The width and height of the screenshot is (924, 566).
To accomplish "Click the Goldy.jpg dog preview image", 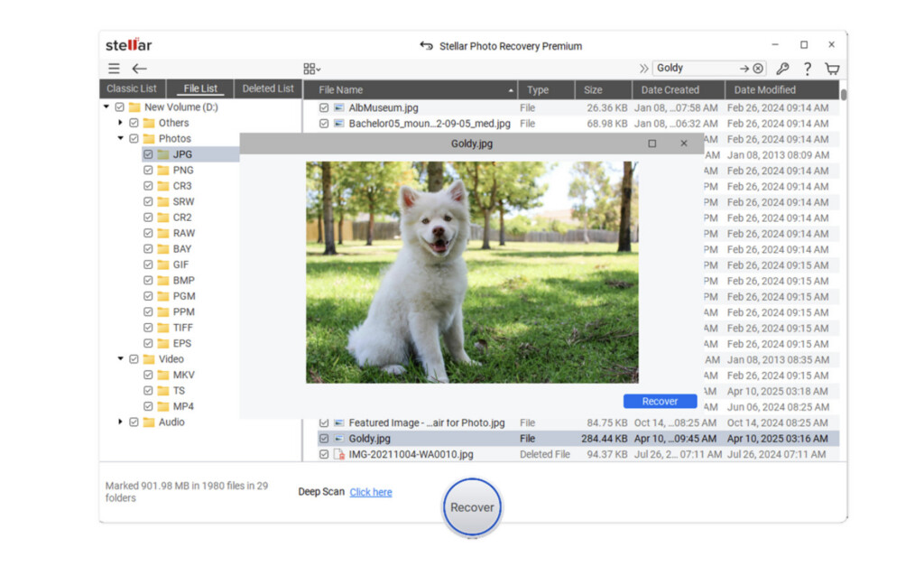I will (472, 272).
